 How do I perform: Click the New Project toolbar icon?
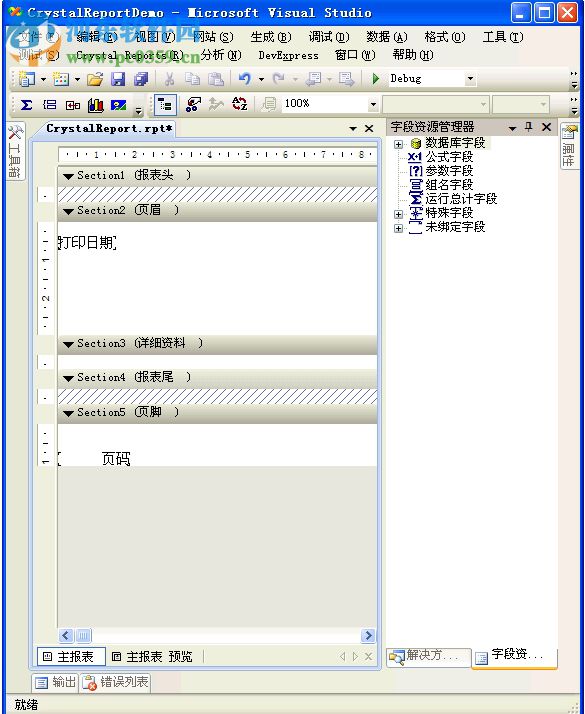click(x=27, y=79)
